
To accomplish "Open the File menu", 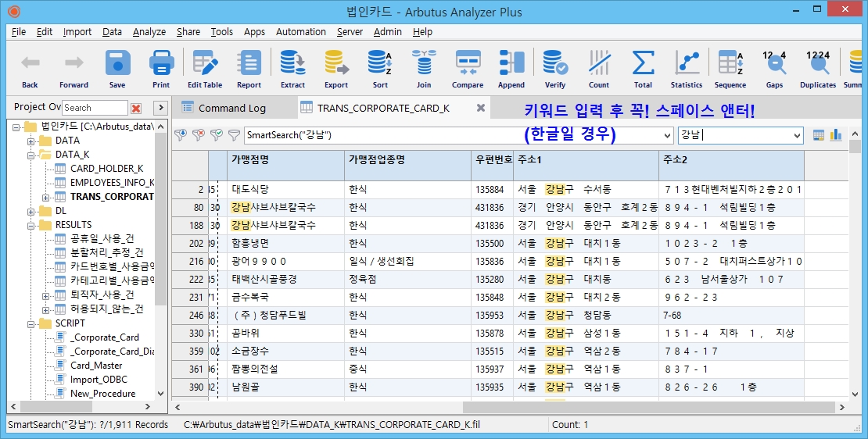I will pos(19,32).
